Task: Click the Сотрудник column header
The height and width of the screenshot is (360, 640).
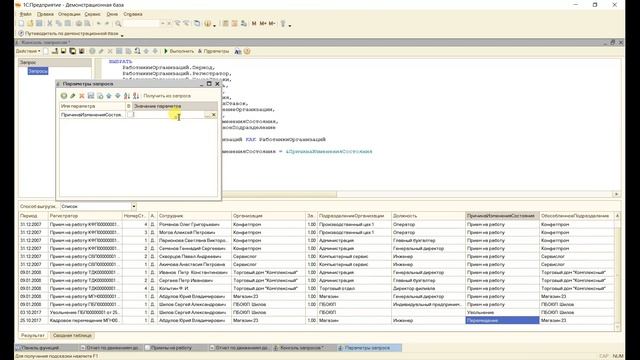Action: 194,216
